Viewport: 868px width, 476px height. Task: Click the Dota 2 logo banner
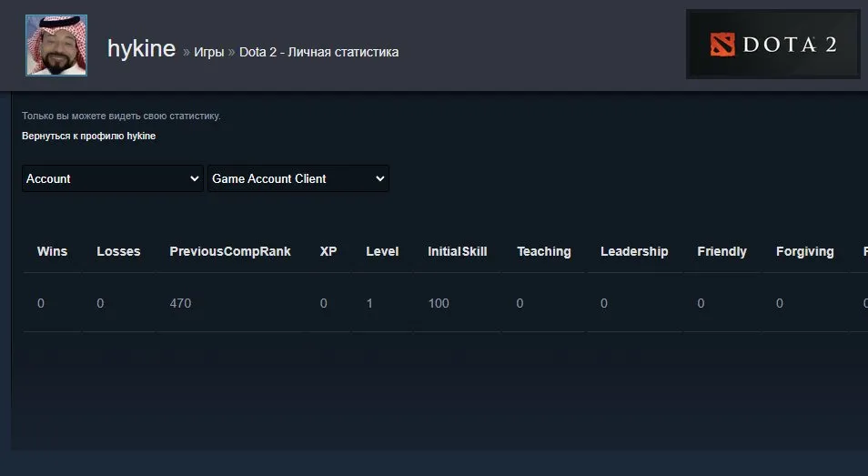[772, 45]
